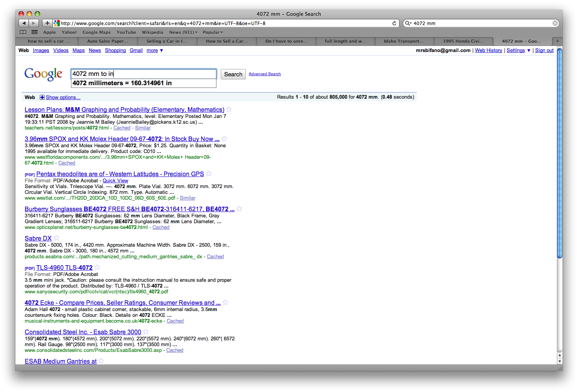Star the Pentax theodolites result

(209, 173)
